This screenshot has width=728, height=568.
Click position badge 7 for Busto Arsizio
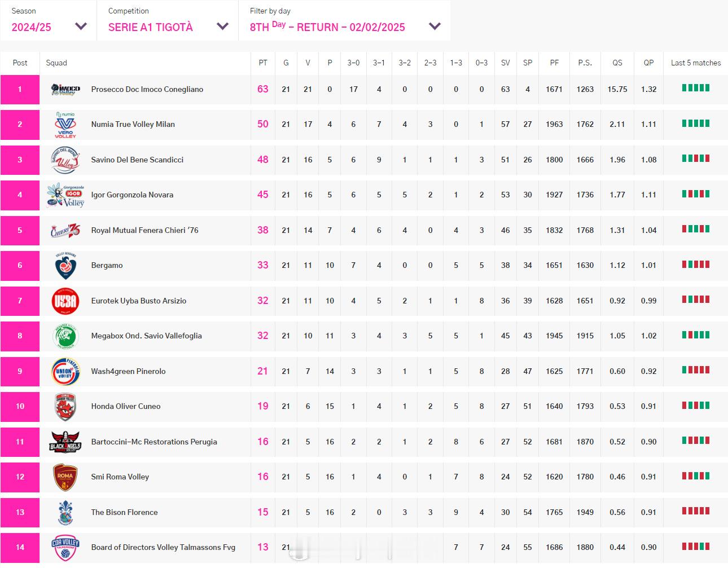[x=20, y=301]
